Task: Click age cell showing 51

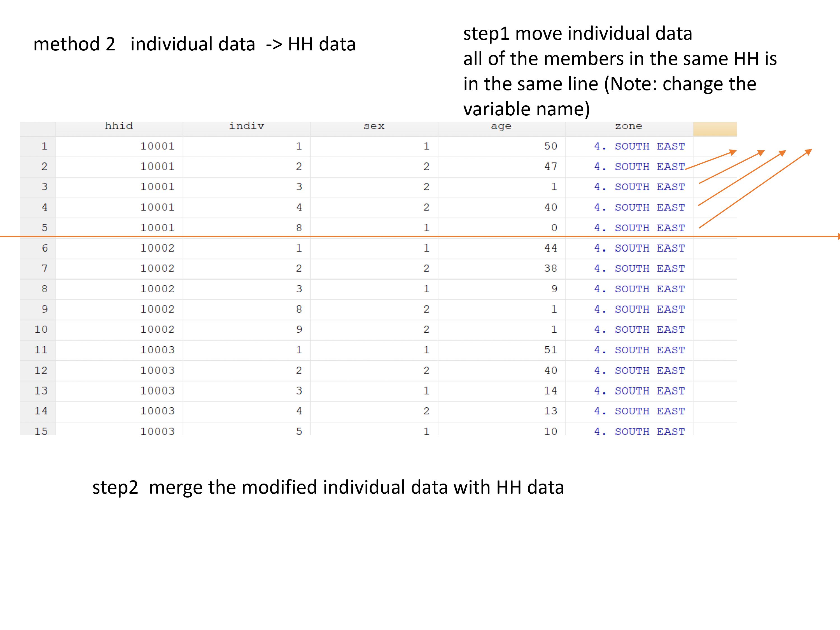Action: coord(550,350)
